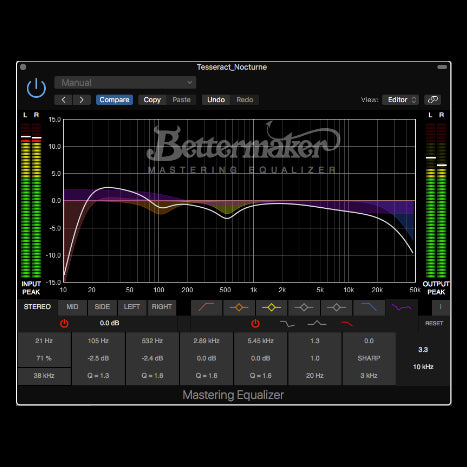Click the 2.89 kHz frequency field
This screenshot has height=467, width=467.
(x=206, y=341)
